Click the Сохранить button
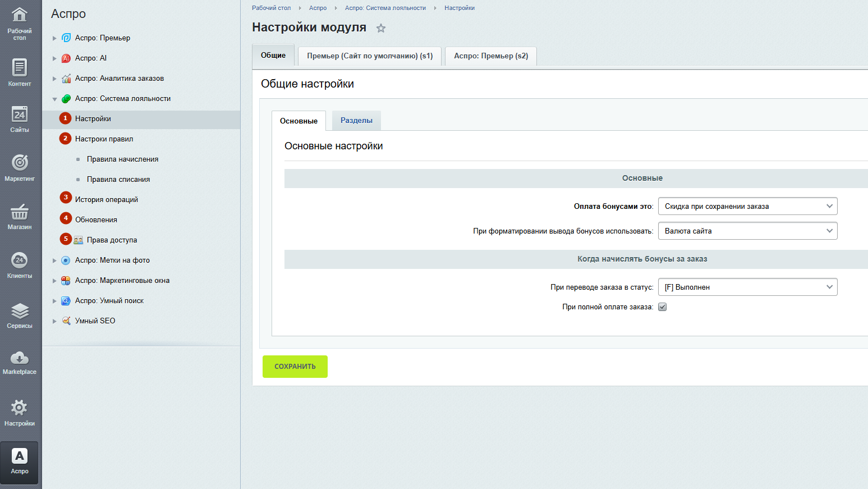The image size is (868, 489). click(x=295, y=367)
